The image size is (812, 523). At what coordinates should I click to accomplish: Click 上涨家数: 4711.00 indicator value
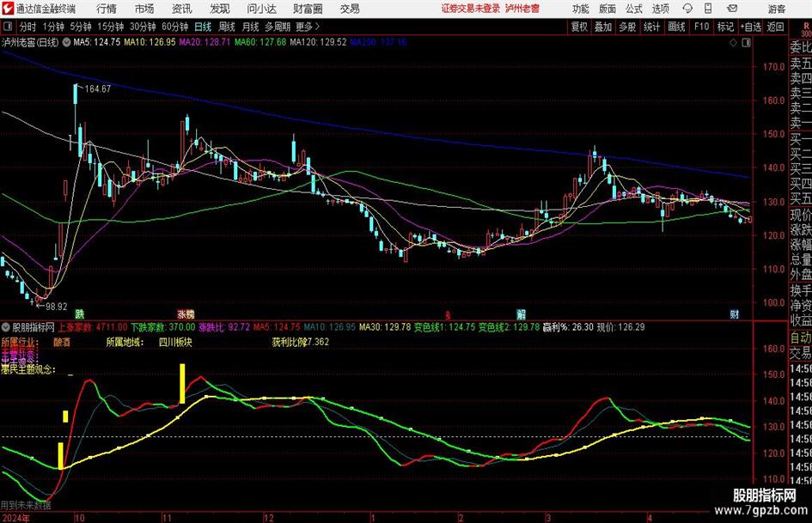tap(92, 327)
